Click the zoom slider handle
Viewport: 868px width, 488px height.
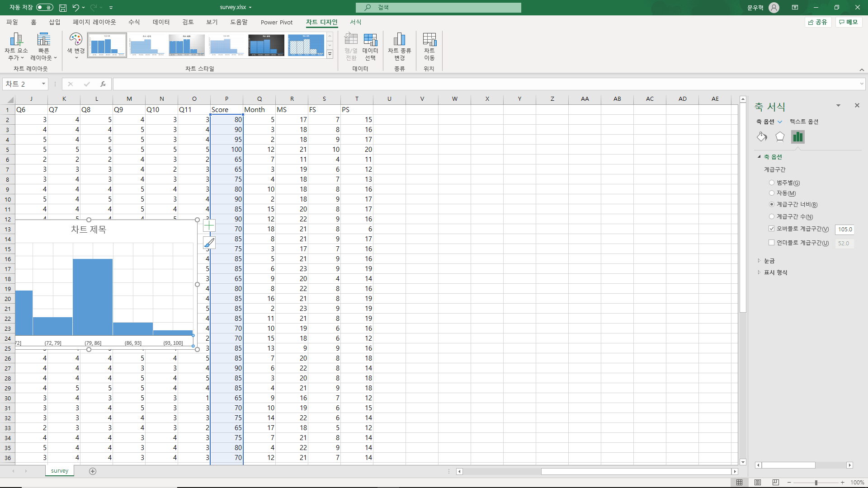coord(816,483)
